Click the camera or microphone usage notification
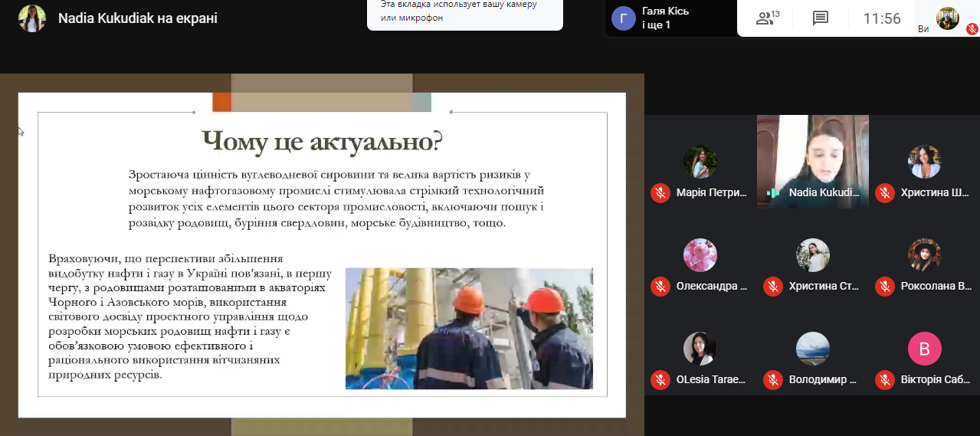 point(464,12)
